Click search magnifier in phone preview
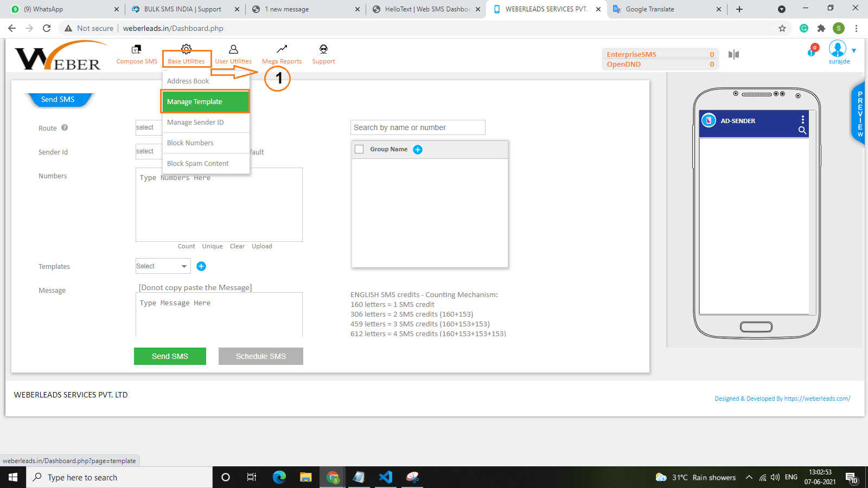The image size is (868, 488). 802,131
